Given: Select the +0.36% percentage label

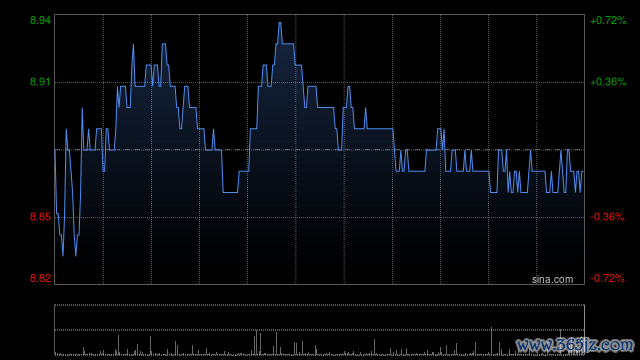Looking at the screenshot, I should (608, 82).
